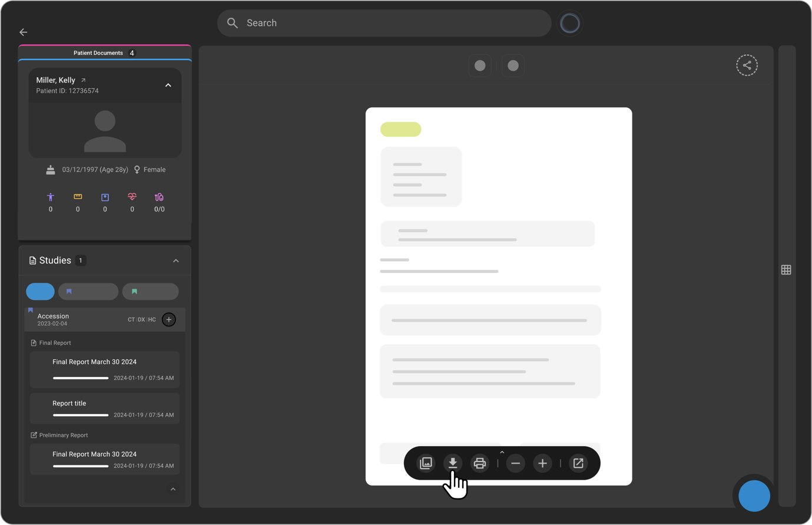Click the download icon in document toolbar
The image size is (812, 525).
click(x=452, y=463)
